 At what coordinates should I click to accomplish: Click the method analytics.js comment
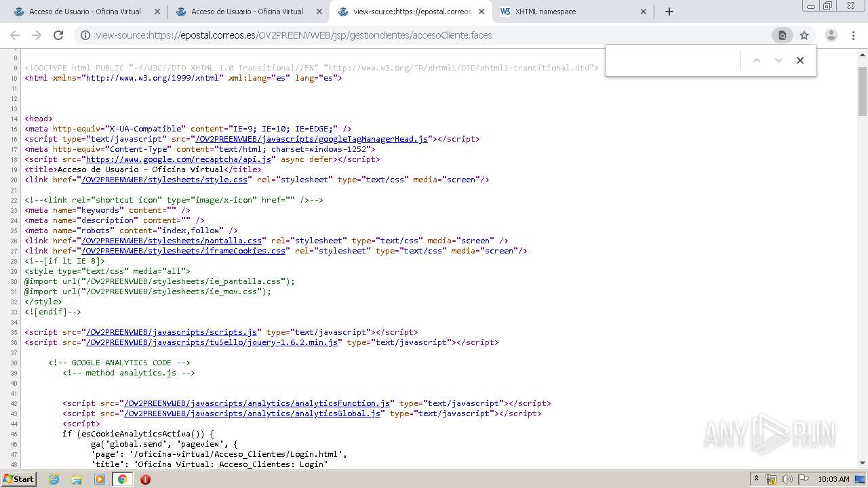point(129,373)
